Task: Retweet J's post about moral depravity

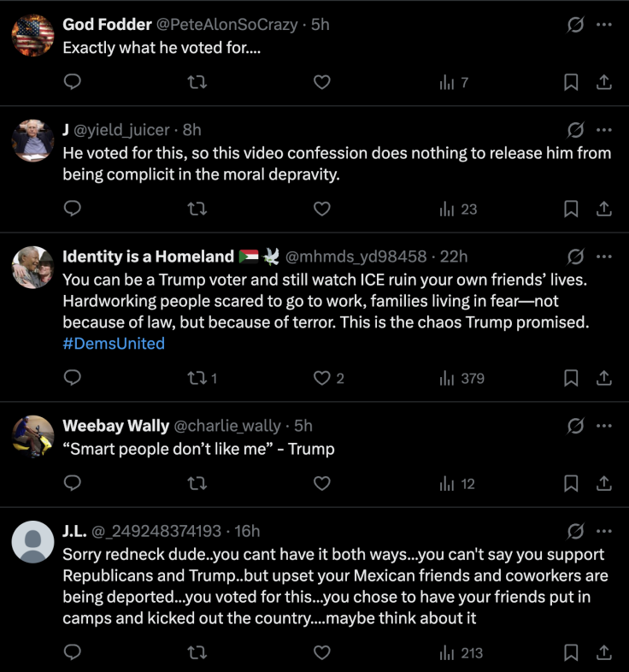Action: [x=197, y=209]
